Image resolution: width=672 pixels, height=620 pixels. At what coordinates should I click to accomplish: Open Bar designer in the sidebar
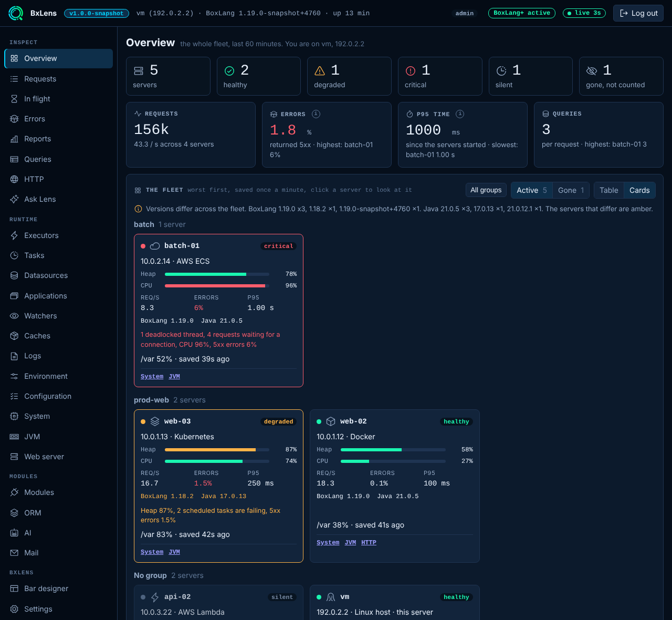[59, 588]
